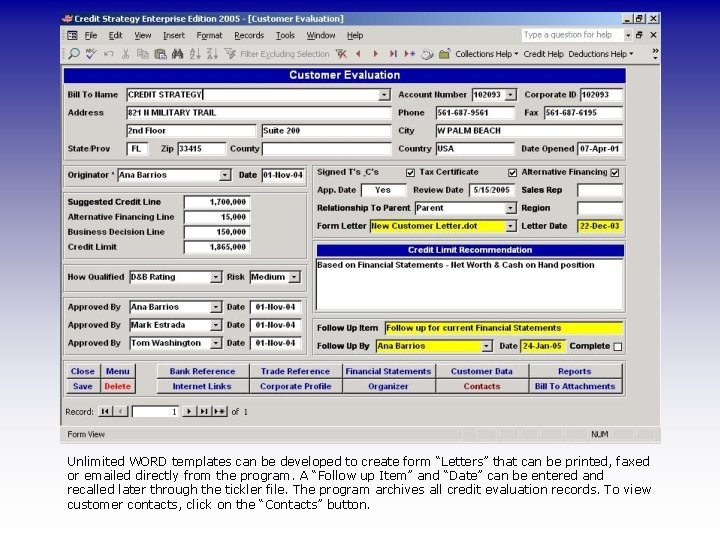
Task: Click last record navigation button at bottom
Action: pyautogui.click(x=203, y=411)
